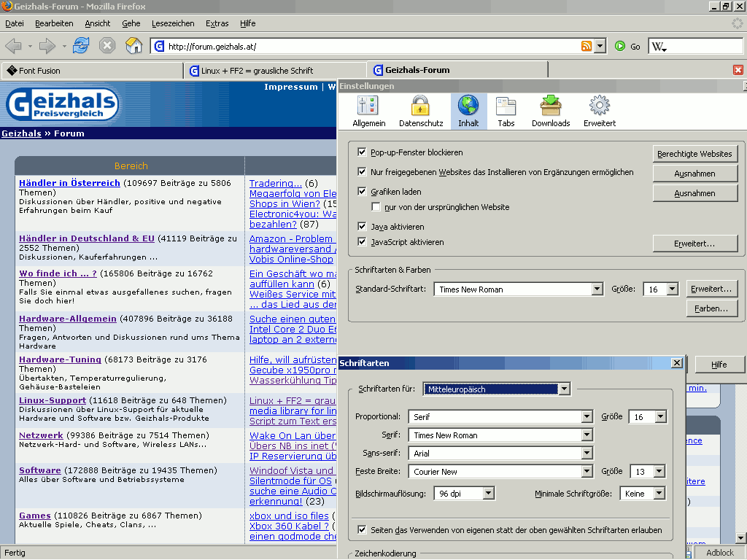
Task: Click the Back navigation arrow
Action: click(13, 46)
